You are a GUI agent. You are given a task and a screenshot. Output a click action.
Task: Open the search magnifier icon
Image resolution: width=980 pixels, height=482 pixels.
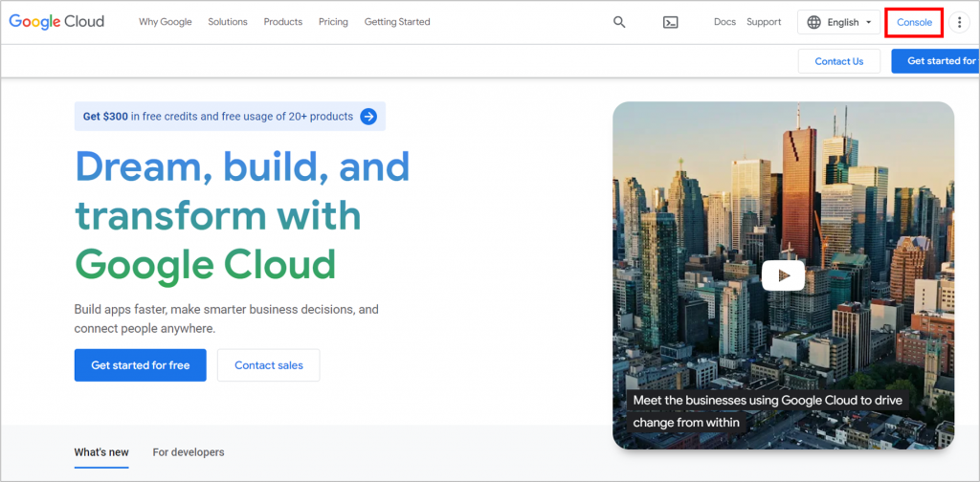(619, 22)
